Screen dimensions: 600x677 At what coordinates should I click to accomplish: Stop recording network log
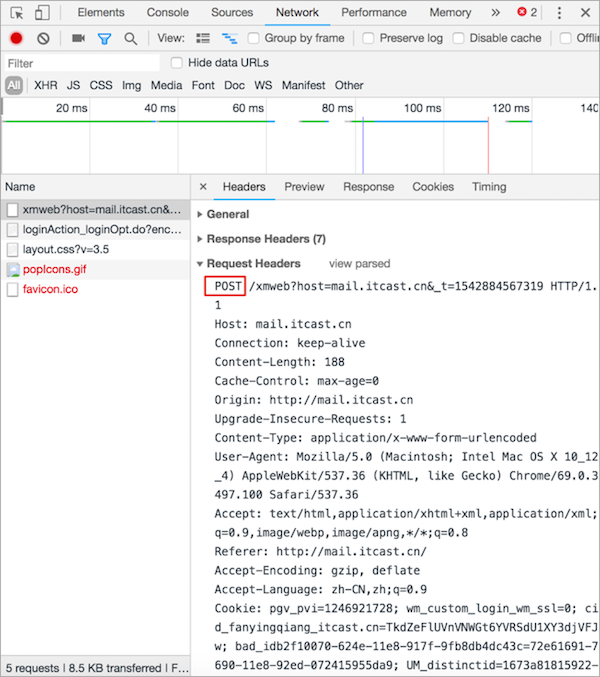point(16,38)
